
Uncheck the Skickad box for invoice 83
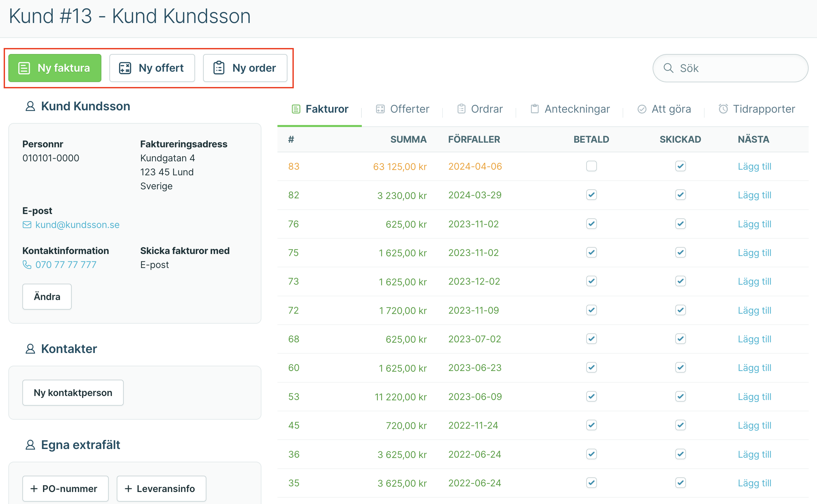pos(680,166)
